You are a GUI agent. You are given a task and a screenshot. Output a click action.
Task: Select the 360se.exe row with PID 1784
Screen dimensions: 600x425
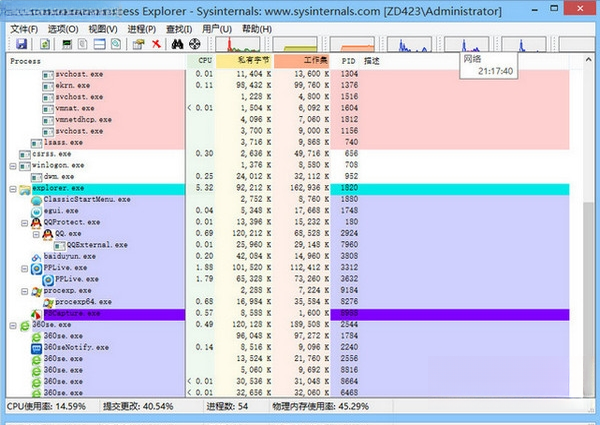(288, 336)
